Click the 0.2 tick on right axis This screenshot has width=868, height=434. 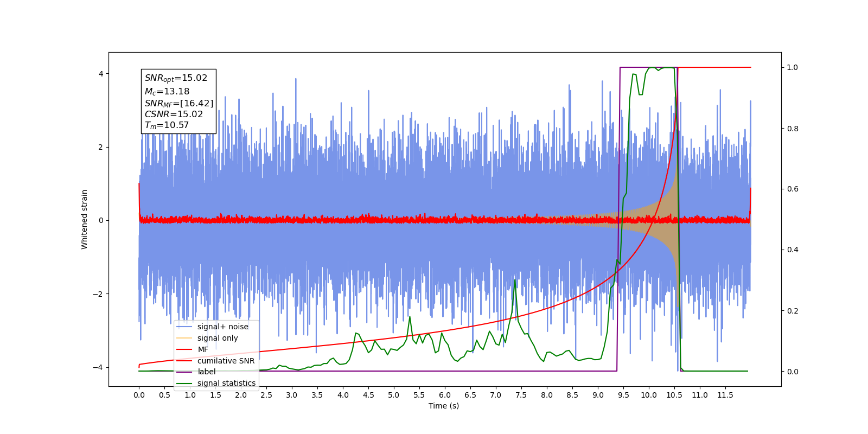[x=793, y=311]
